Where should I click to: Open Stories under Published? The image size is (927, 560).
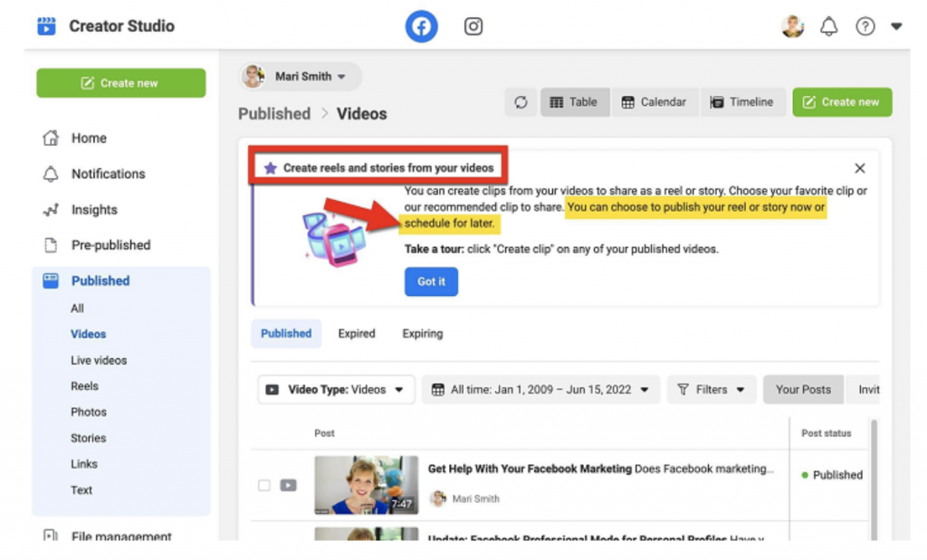[88, 438]
